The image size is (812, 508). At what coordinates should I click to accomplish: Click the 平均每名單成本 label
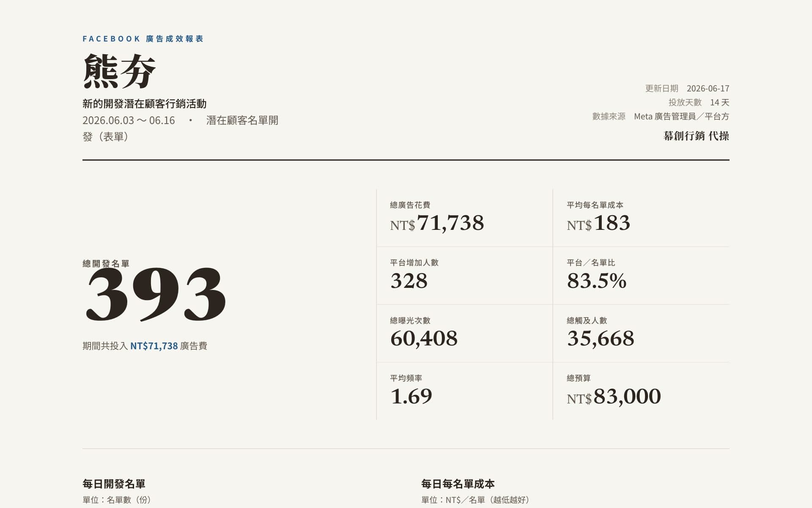pos(595,205)
